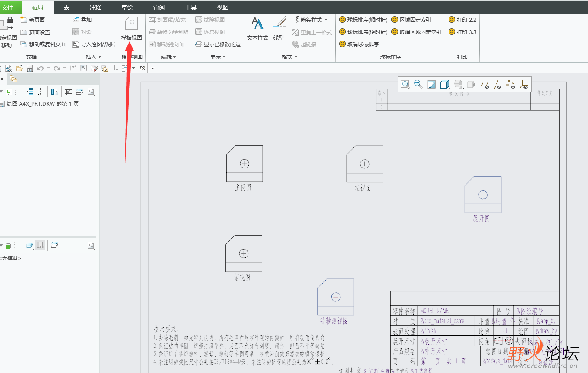Open the model tree settings icon
The width and height of the screenshot is (588, 373).
[91, 245]
